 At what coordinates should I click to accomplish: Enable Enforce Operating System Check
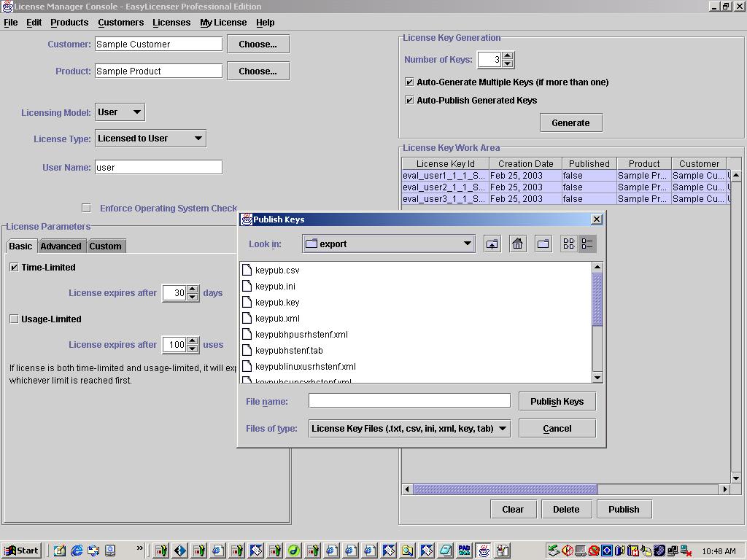86,208
